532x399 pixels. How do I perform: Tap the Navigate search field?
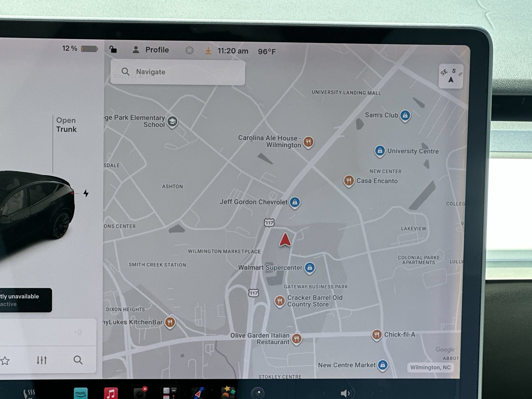[178, 72]
